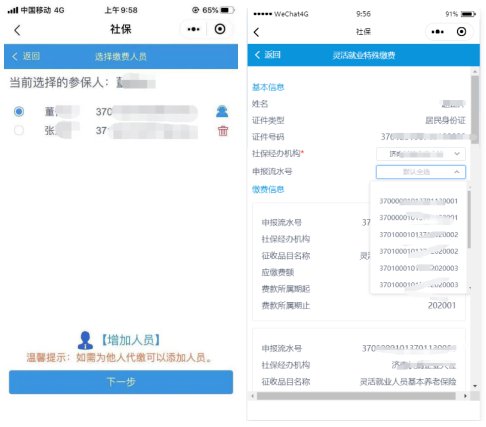Click 返回 in 灵活就业特殊缴费 header
The width and height of the screenshot is (486, 427).
[267, 55]
